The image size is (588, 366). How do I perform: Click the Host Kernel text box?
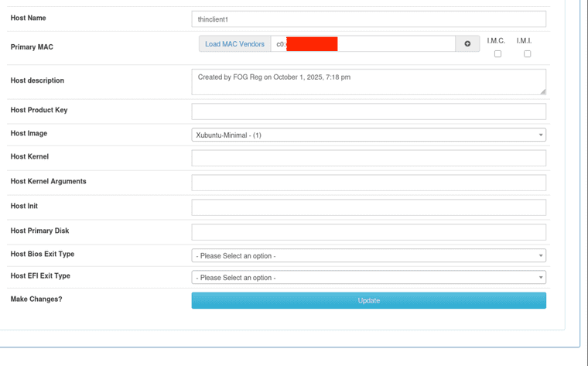[x=368, y=159]
